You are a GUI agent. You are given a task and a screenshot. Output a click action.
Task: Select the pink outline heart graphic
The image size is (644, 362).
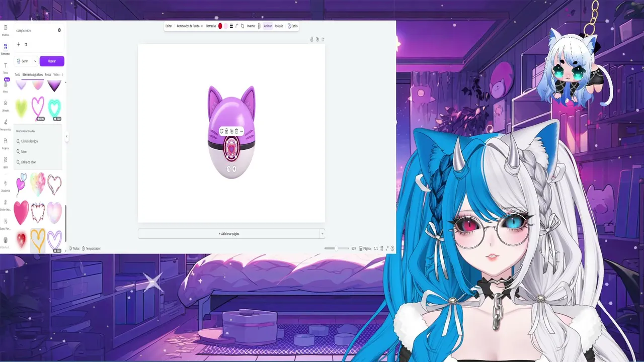coord(38,108)
